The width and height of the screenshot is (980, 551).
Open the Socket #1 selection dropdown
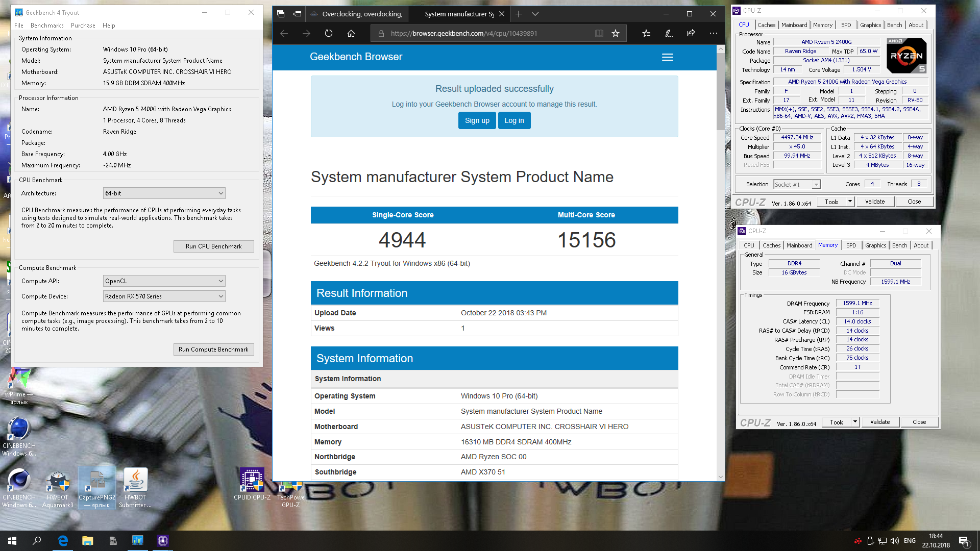click(x=797, y=185)
